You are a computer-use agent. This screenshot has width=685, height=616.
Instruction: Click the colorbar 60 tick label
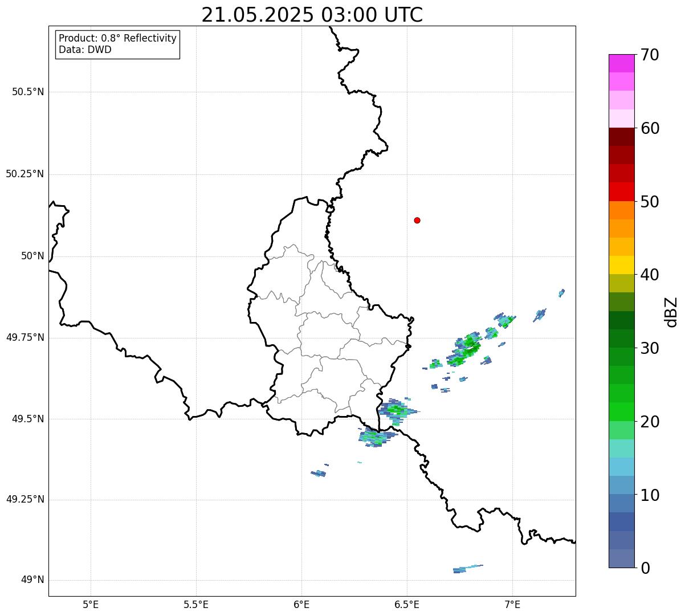650,128
